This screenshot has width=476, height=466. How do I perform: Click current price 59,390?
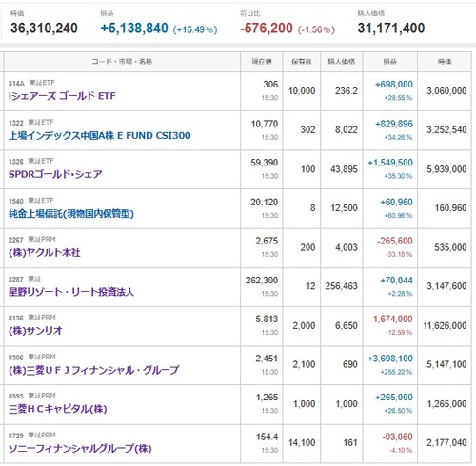point(265,163)
